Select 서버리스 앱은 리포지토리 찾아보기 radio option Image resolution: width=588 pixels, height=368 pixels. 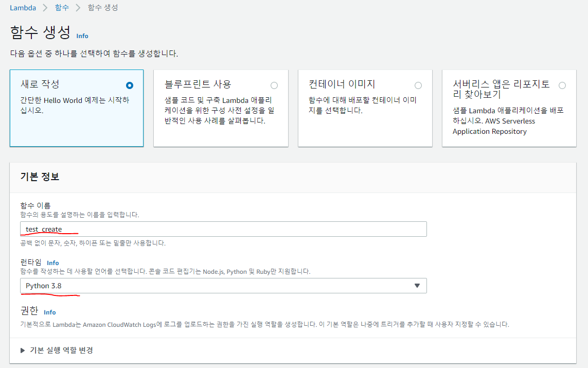point(562,85)
